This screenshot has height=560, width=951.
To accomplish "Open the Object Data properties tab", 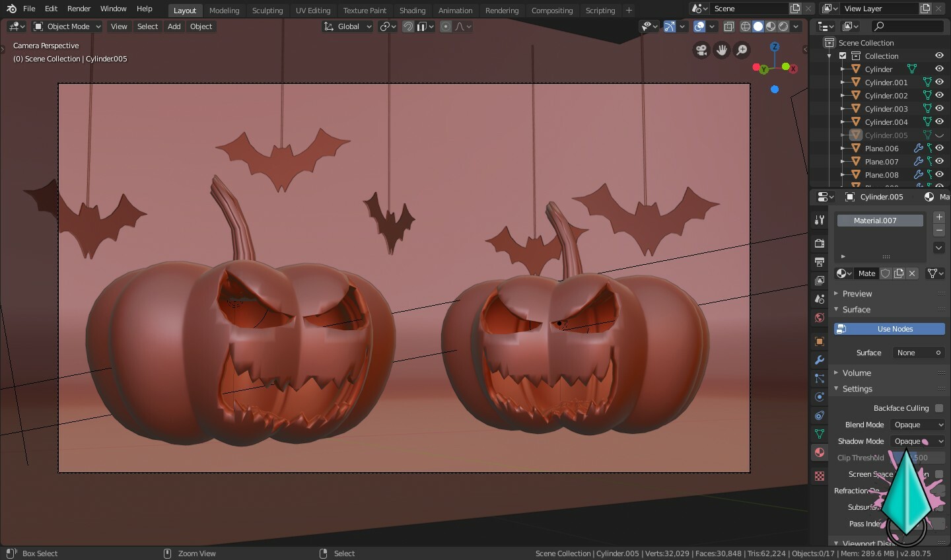I will click(x=820, y=434).
